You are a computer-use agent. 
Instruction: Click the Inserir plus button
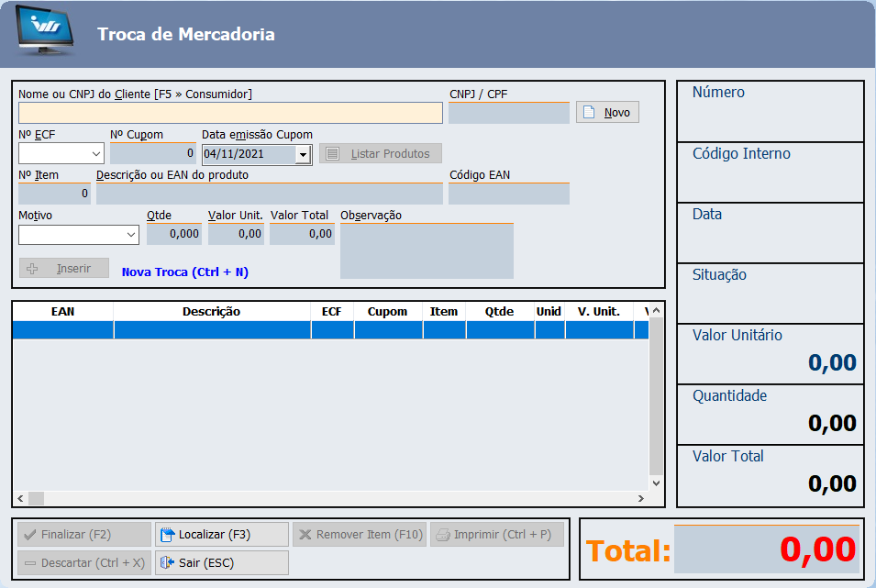63,269
